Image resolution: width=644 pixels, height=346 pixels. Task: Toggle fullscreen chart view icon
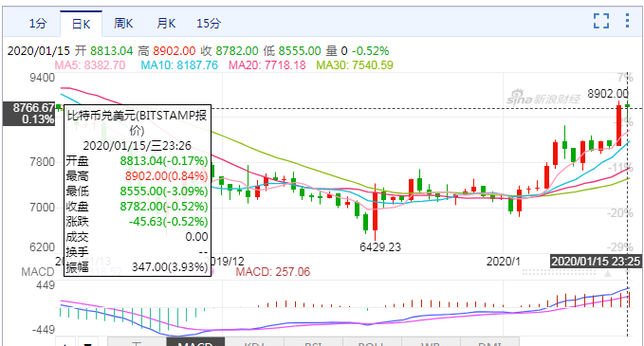[x=601, y=21]
